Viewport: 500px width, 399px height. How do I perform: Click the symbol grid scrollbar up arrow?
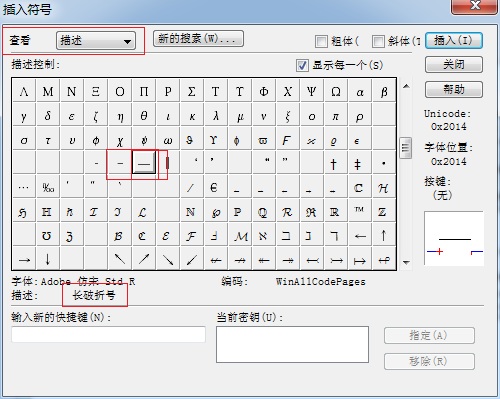406,86
